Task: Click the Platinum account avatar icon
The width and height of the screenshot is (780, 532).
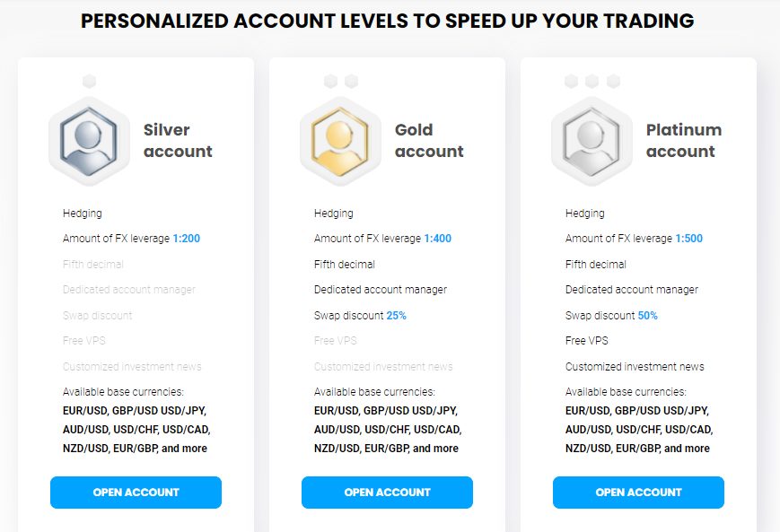Action: [x=592, y=141]
